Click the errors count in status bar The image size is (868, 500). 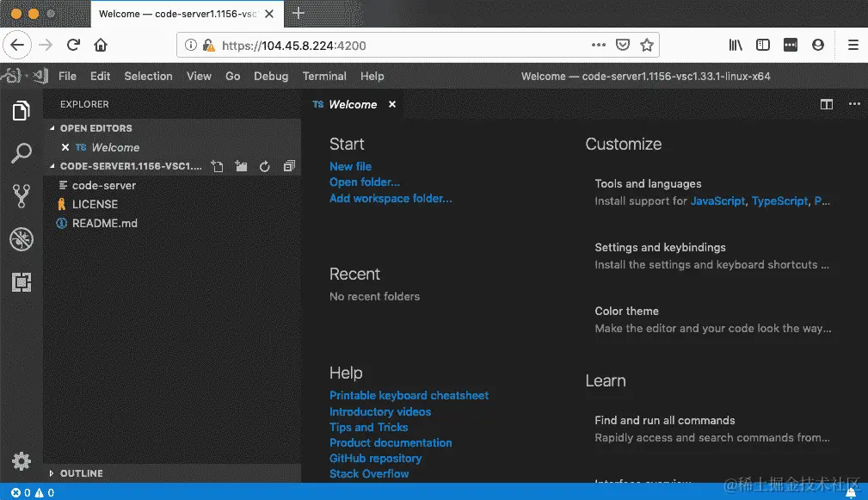click(x=21, y=493)
